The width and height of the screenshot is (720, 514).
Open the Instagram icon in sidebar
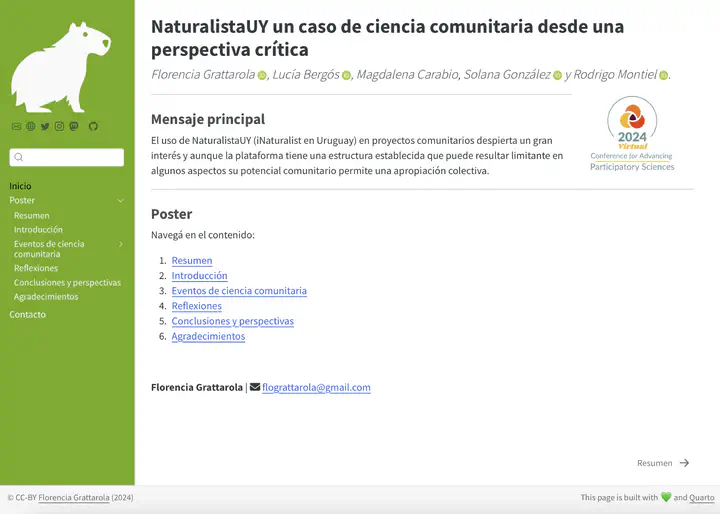[59, 126]
